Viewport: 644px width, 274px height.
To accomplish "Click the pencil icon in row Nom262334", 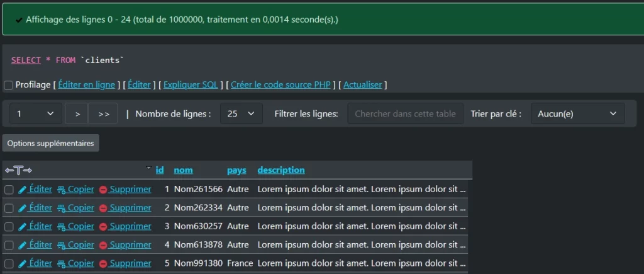I will [23, 208].
